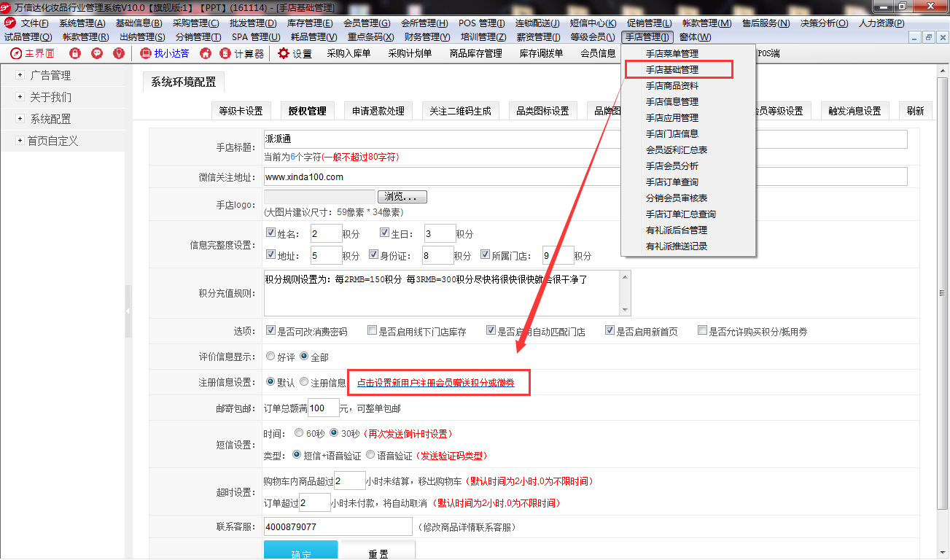
Task: Click the lightbulb icon in toolbar
Action: (x=119, y=53)
